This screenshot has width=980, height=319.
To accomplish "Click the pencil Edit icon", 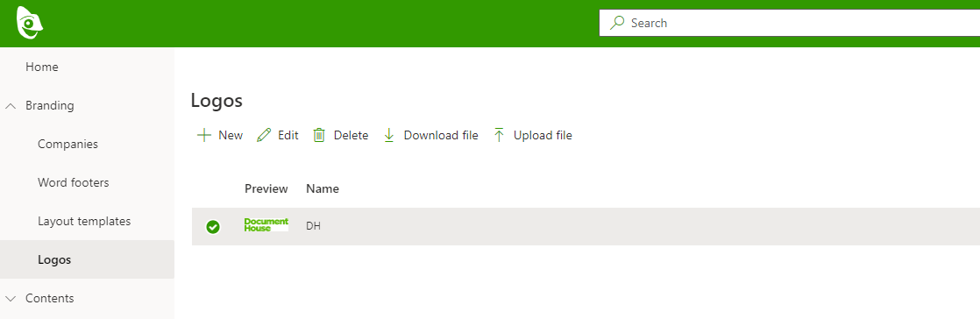I will 264,136.
